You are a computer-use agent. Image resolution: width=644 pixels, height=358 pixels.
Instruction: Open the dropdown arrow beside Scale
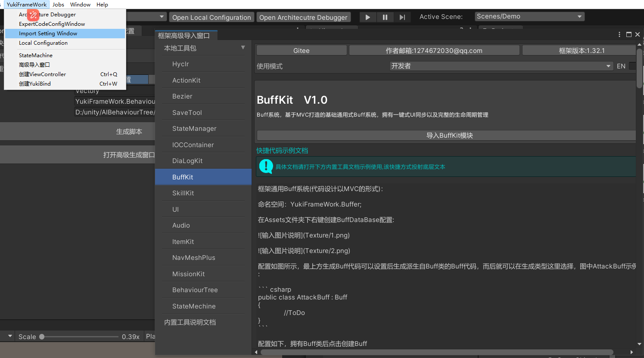pos(10,336)
